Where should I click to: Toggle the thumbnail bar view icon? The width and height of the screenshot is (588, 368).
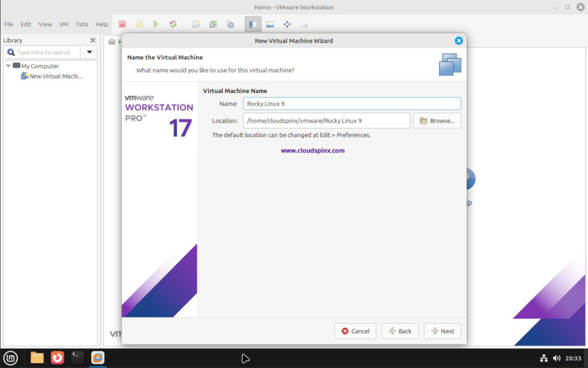point(270,24)
